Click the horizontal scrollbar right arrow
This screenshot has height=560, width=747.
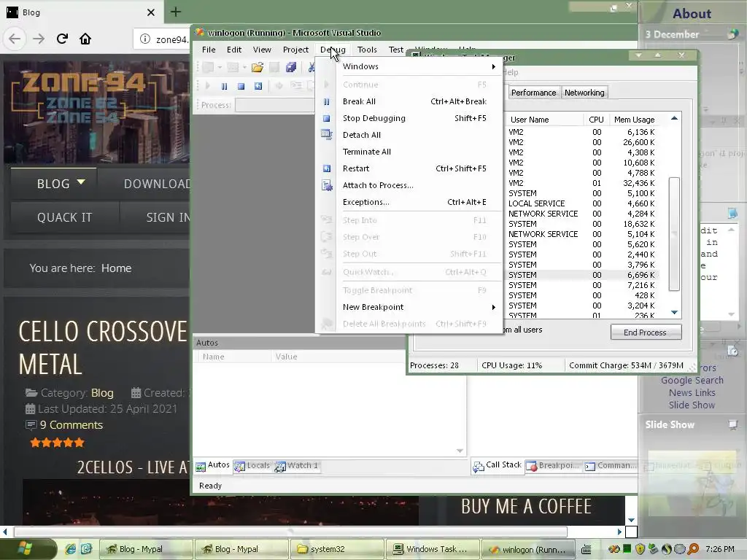pos(619,532)
